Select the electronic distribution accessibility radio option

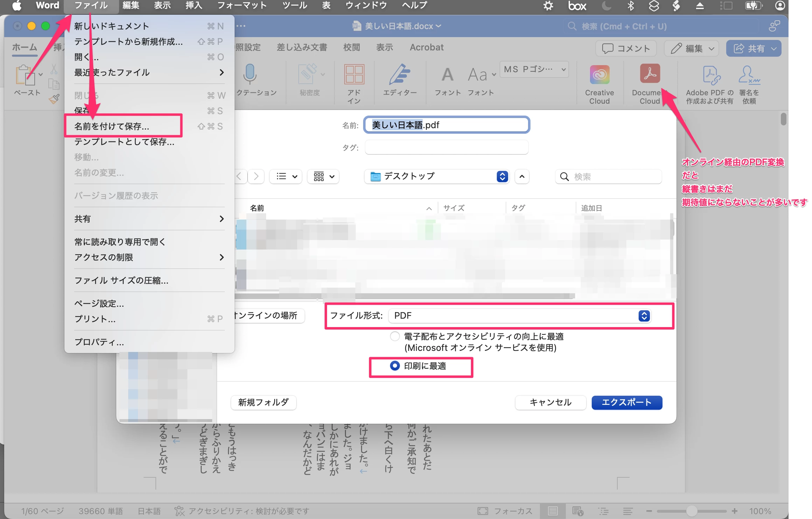click(x=395, y=337)
